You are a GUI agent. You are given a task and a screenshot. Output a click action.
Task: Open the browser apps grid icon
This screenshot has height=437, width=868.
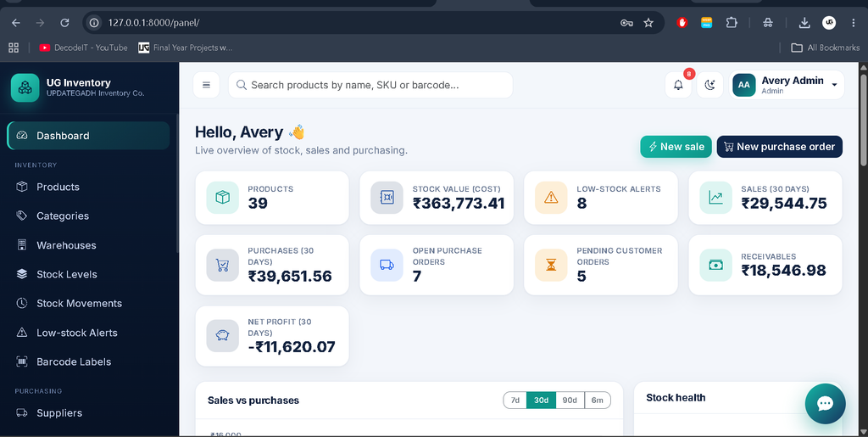pyautogui.click(x=14, y=48)
